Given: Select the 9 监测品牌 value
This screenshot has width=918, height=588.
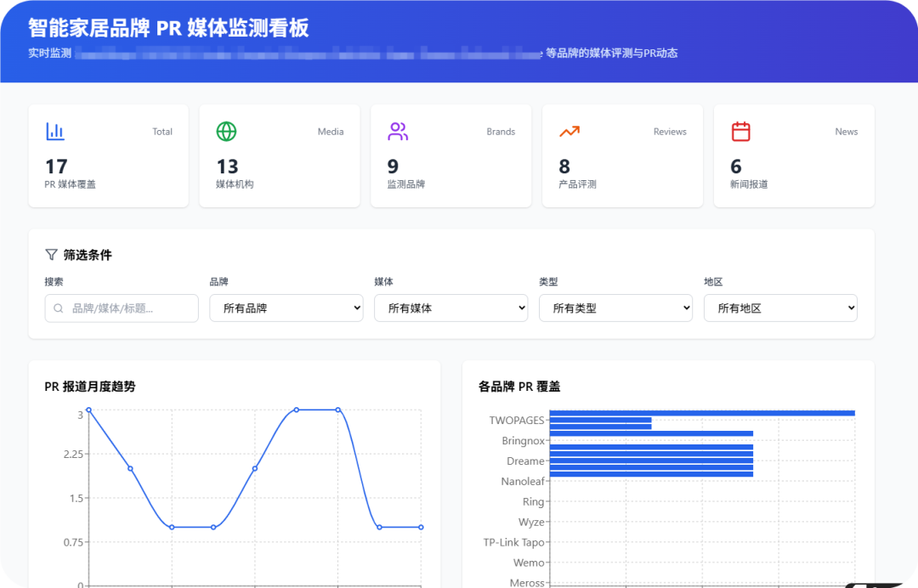Looking at the screenshot, I should [x=393, y=167].
